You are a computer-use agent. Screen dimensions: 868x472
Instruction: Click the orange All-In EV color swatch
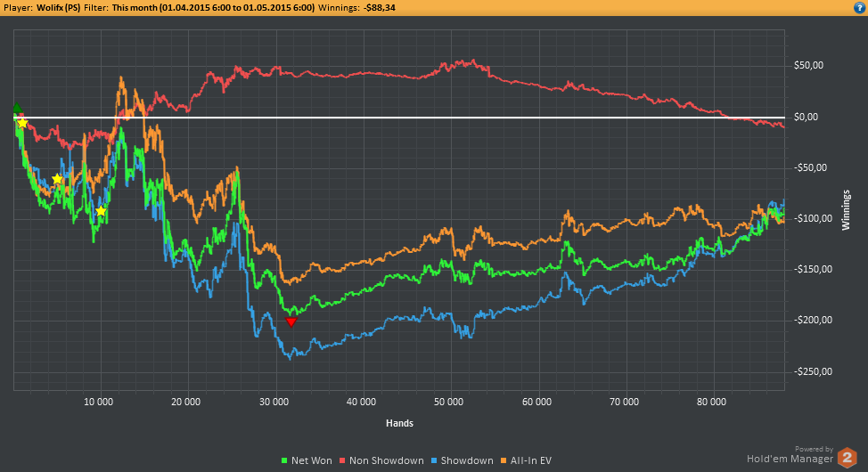(x=504, y=460)
